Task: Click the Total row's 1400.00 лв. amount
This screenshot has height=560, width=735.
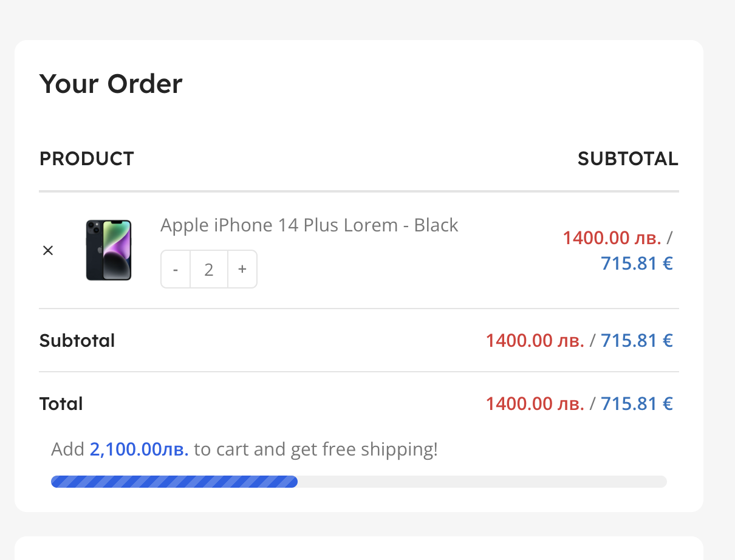Action: pyautogui.click(x=535, y=404)
